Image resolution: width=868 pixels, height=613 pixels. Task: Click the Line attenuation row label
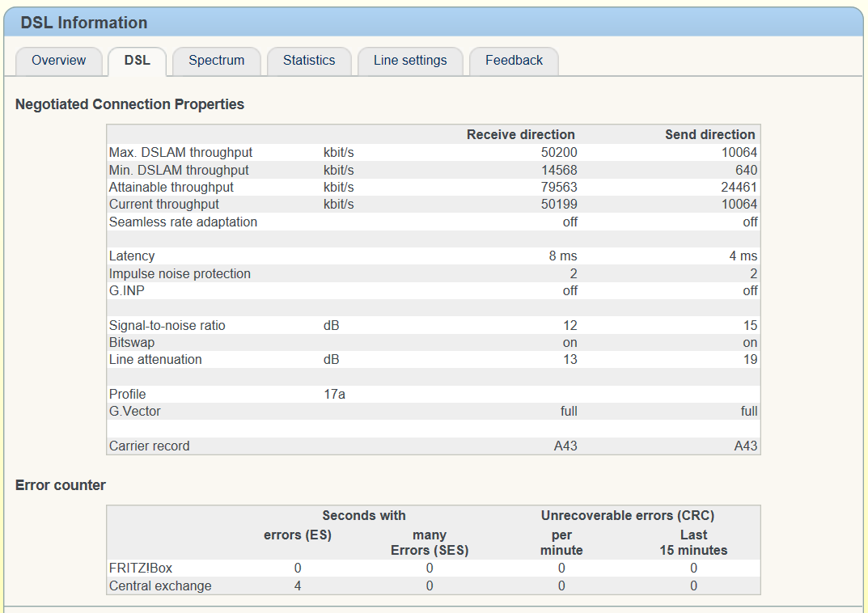(155, 359)
